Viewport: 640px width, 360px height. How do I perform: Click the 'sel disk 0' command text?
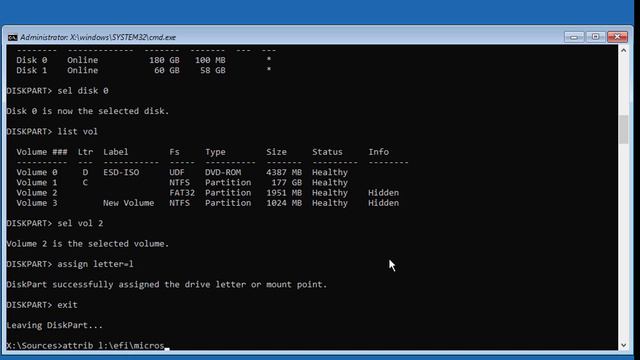83,91
